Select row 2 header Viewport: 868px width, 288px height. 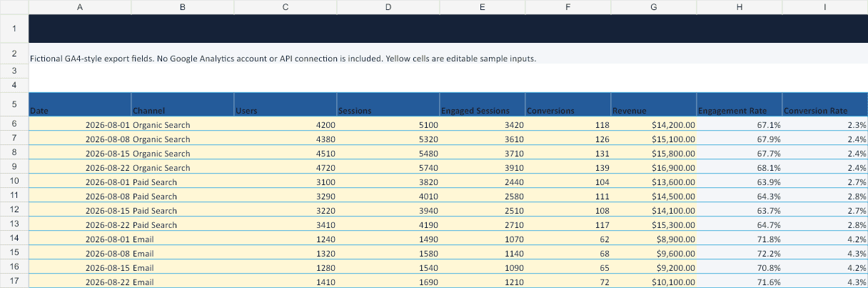tap(14, 54)
